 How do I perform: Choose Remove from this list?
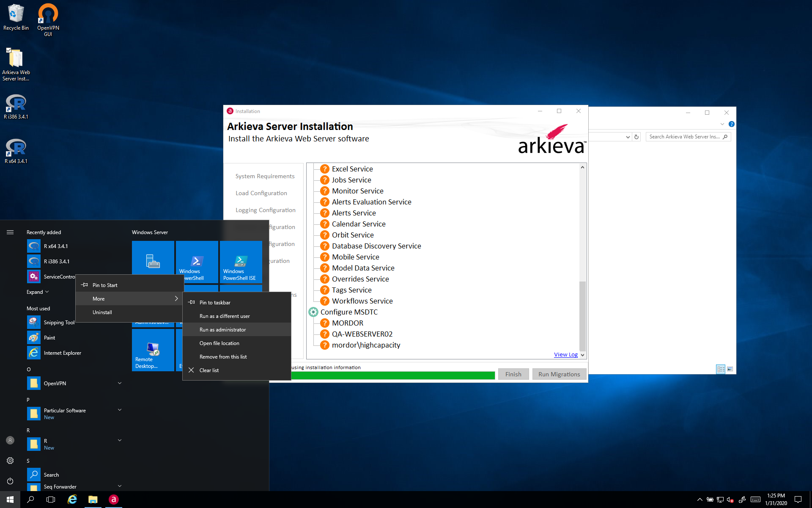point(237,356)
